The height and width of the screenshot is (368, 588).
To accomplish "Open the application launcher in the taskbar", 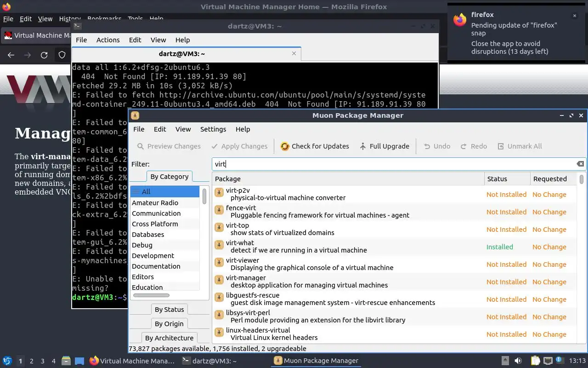I will tap(7, 361).
